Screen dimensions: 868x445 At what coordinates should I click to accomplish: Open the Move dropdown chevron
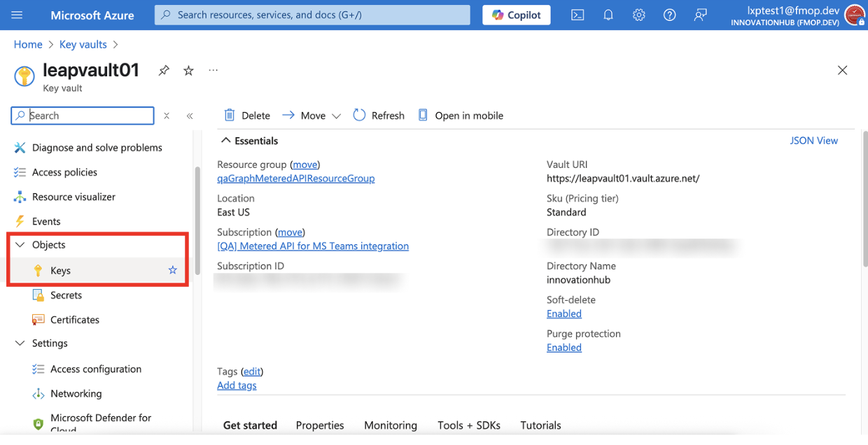coord(336,116)
